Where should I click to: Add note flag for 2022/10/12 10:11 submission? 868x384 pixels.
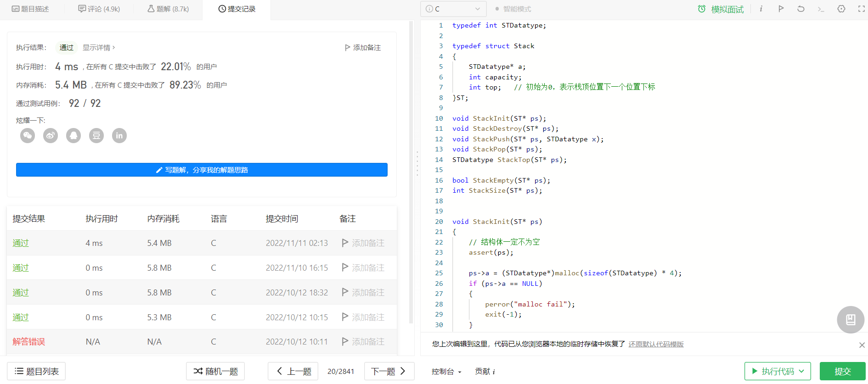pos(363,342)
